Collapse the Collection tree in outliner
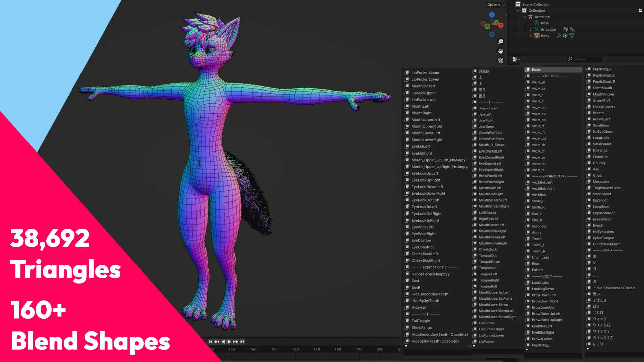Screen dimensions: 644x362 pyautogui.click(x=518, y=11)
